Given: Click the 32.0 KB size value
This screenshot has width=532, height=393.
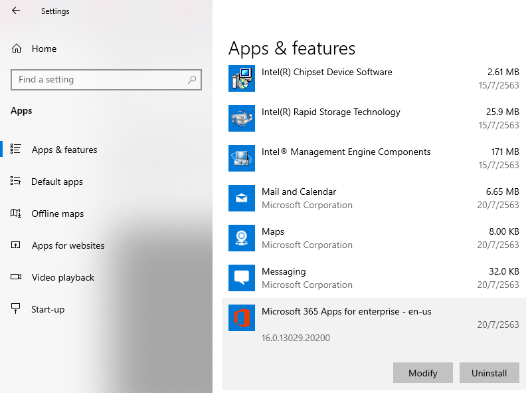Looking at the screenshot, I should click(504, 271).
